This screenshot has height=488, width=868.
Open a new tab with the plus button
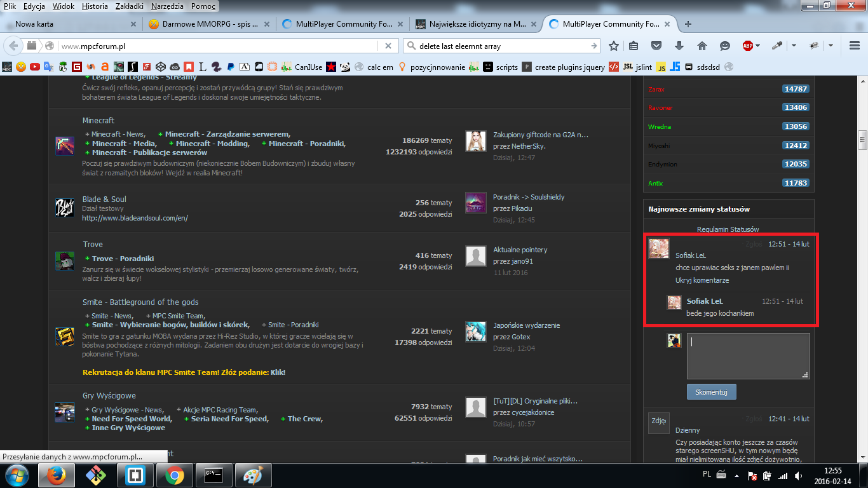[x=688, y=24]
